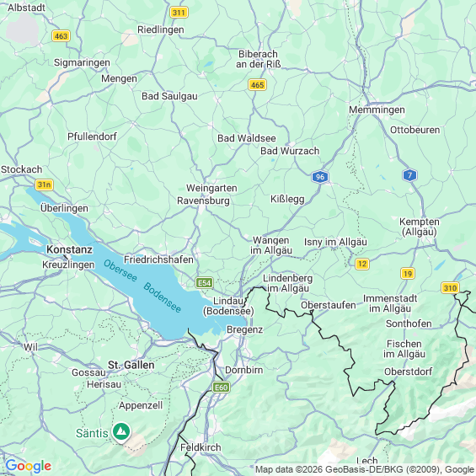The height and width of the screenshot is (476, 476).
Task: Click the Bodensee lake label
Action: pyautogui.click(x=162, y=297)
